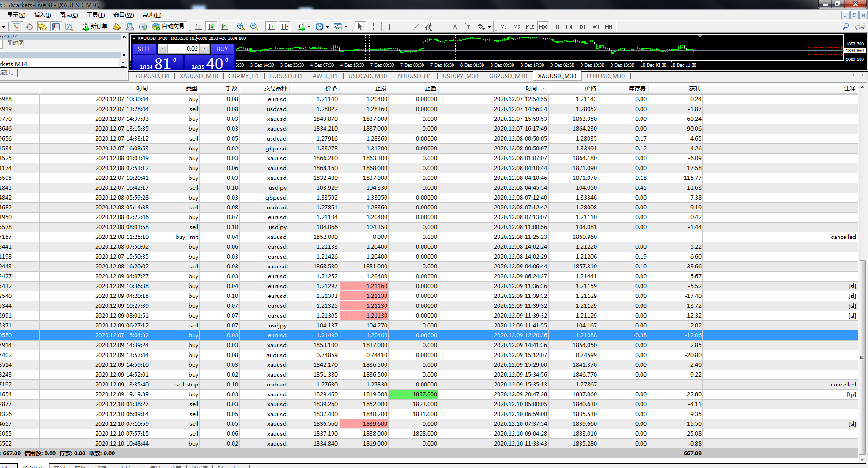This screenshot has height=468, width=868.
Task: Open the search magnifier icon
Action: (846, 27)
